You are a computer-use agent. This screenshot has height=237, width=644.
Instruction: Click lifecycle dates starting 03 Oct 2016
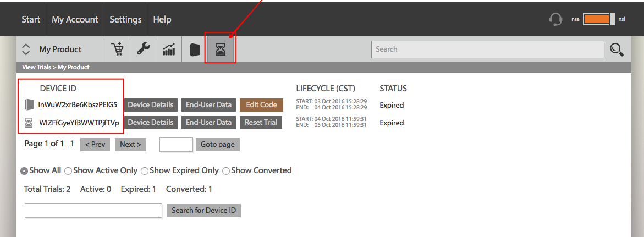(x=332, y=104)
